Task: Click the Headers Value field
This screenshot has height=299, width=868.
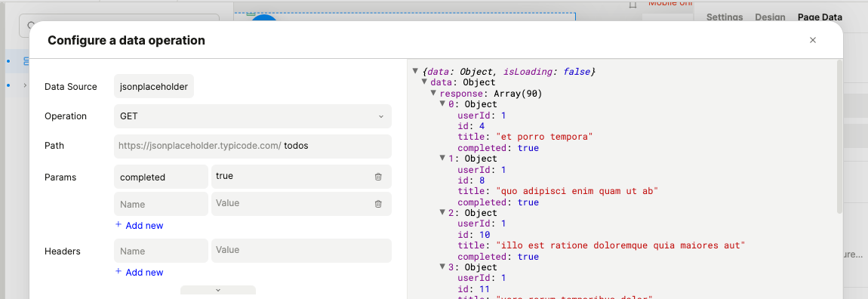Action: (x=301, y=250)
